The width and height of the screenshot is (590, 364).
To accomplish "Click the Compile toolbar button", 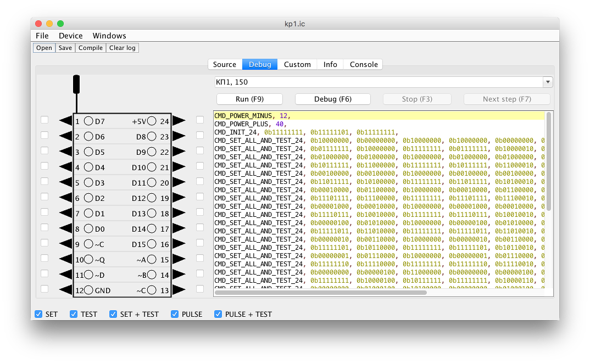I will pyautogui.click(x=91, y=48).
